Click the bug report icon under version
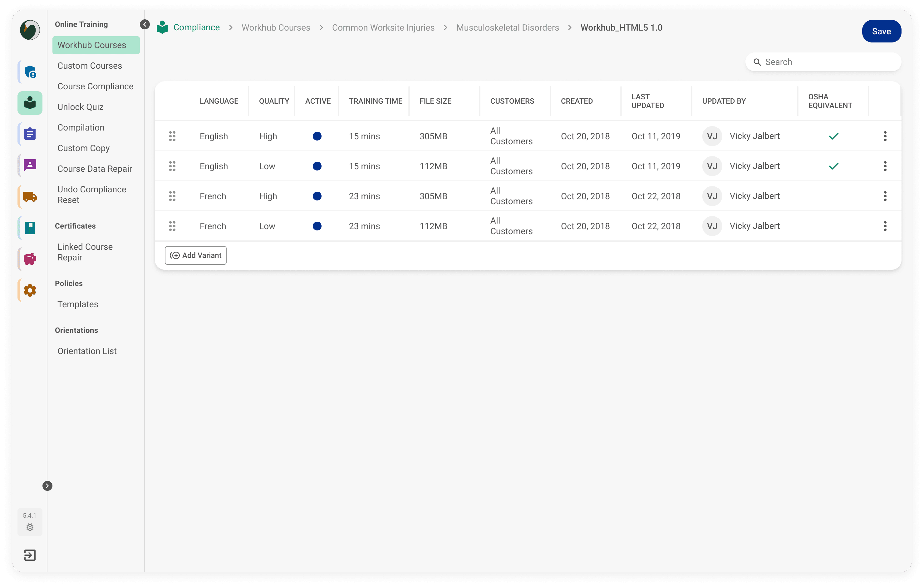 30,527
